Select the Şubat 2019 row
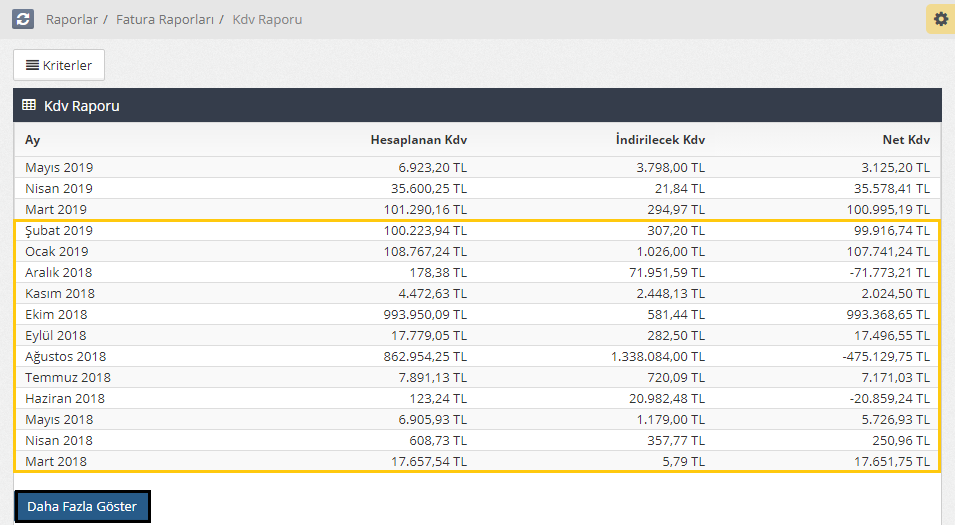 coord(59,230)
